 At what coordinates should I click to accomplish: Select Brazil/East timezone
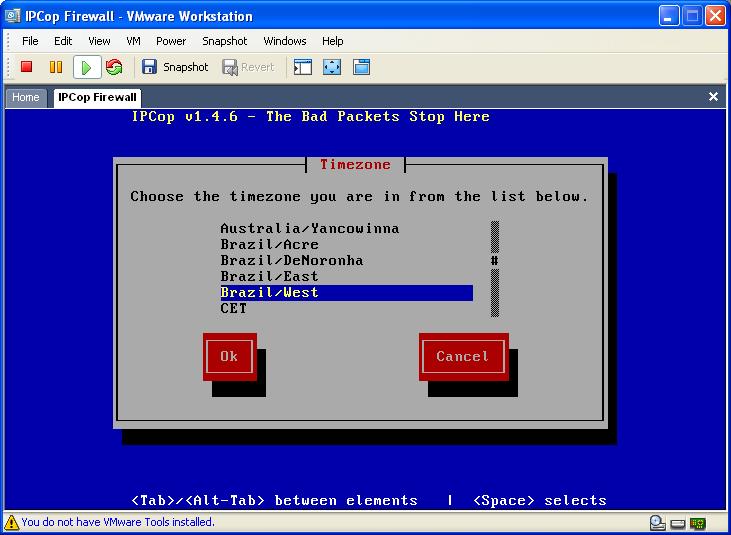pyautogui.click(x=347, y=276)
